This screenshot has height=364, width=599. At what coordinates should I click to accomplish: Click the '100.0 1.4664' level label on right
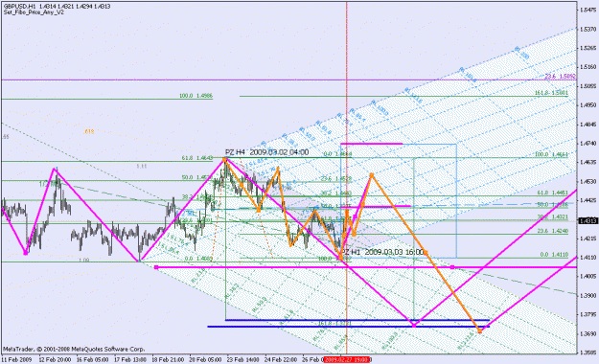pyautogui.click(x=551, y=154)
